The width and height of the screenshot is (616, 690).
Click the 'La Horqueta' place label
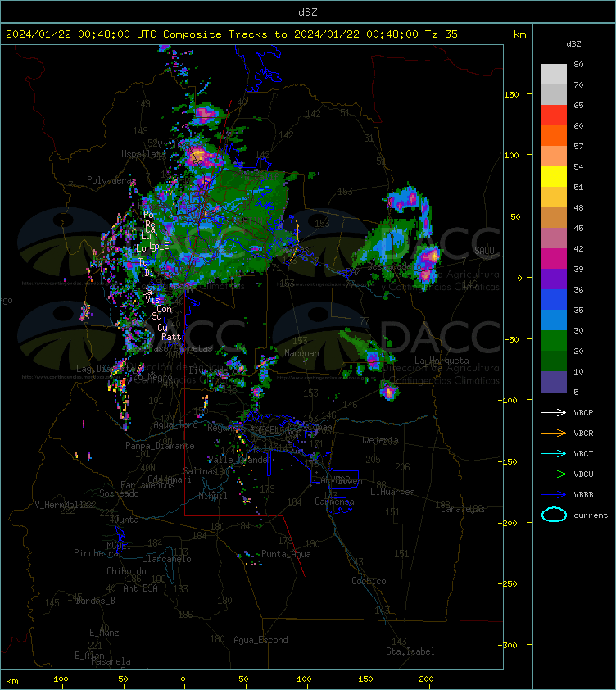point(442,361)
